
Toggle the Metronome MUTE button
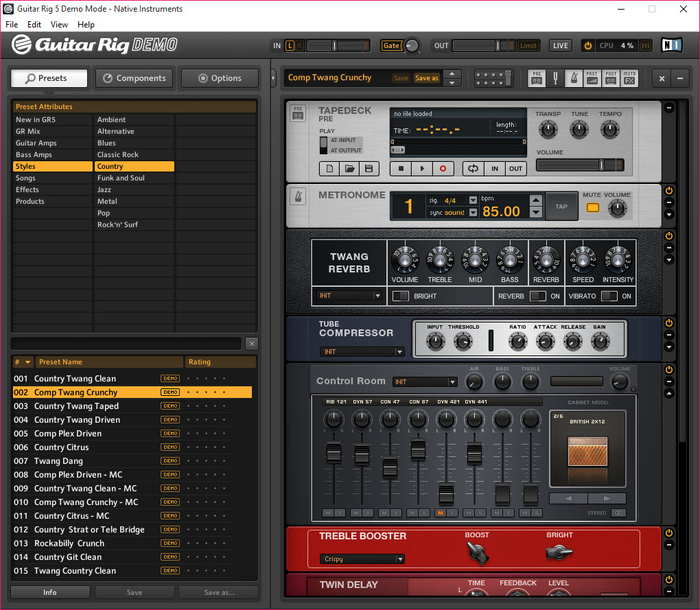pyautogui.click(x=593, y=207)
